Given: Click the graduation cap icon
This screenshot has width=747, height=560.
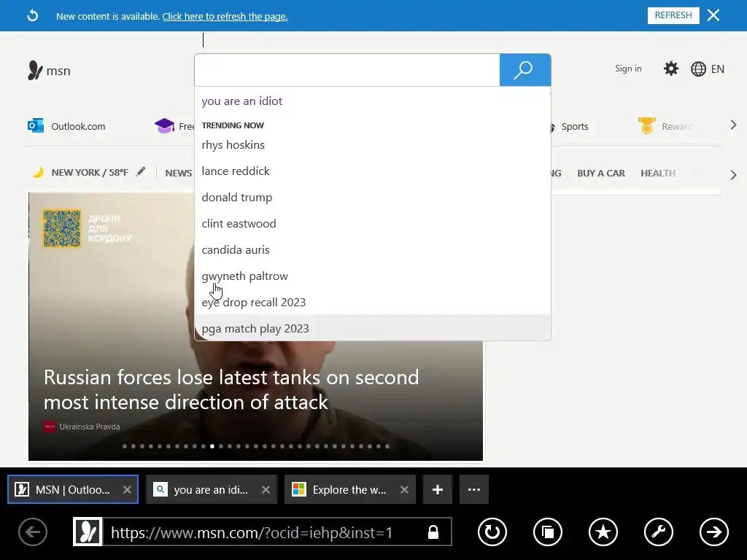Looking at the screenshot, I should (x=164, y=125).
